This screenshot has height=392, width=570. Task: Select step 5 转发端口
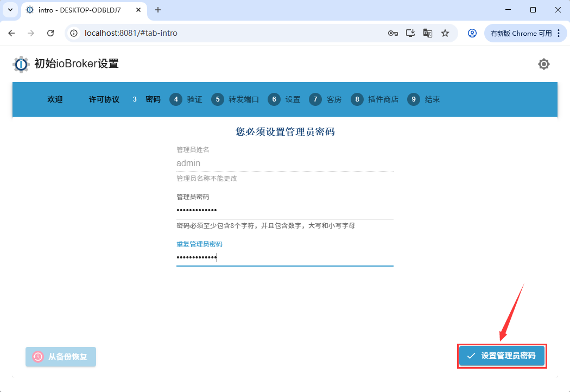[235, 99]
